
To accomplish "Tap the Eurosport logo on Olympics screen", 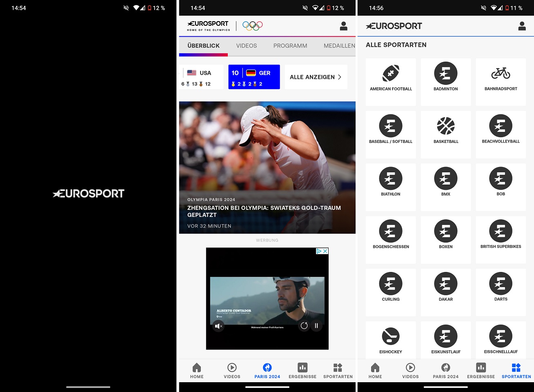I will (x=209, y=26).
